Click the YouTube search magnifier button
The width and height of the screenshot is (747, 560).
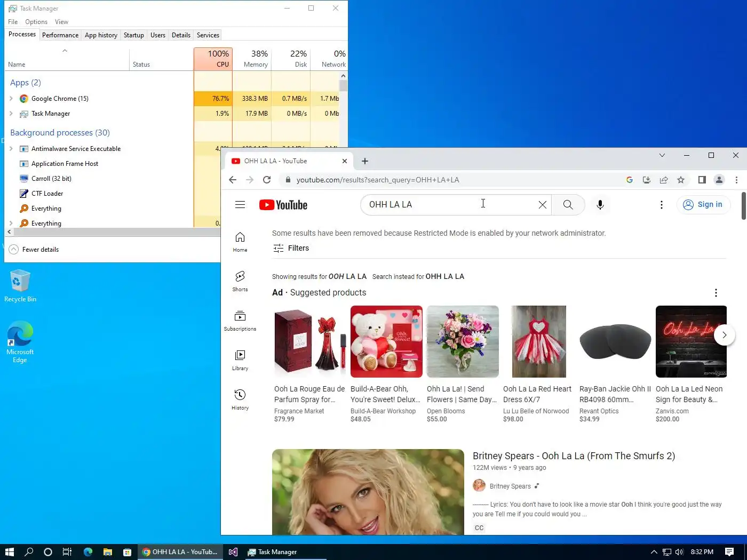(568, 205)
